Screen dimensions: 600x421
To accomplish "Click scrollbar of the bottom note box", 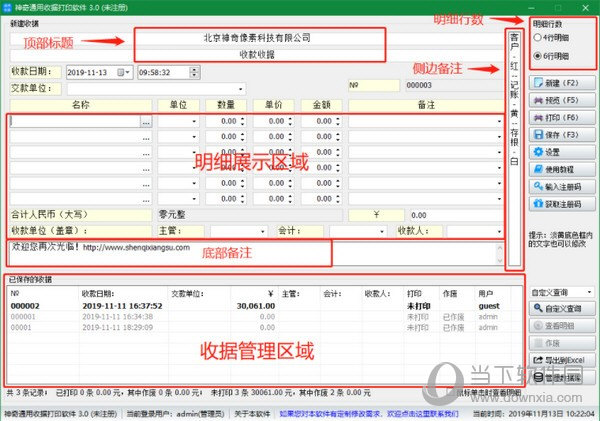I will click(500, 253).
